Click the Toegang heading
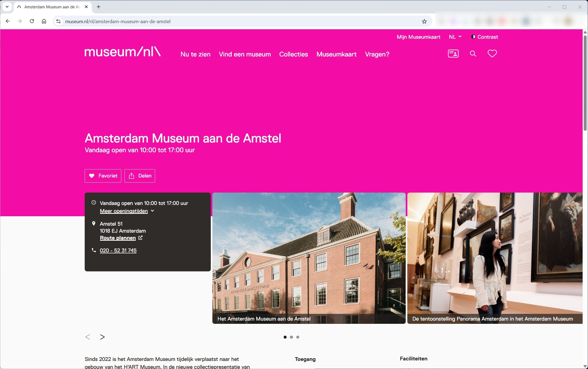Viewport: 588px width, 369px height. tap(305, 359)
